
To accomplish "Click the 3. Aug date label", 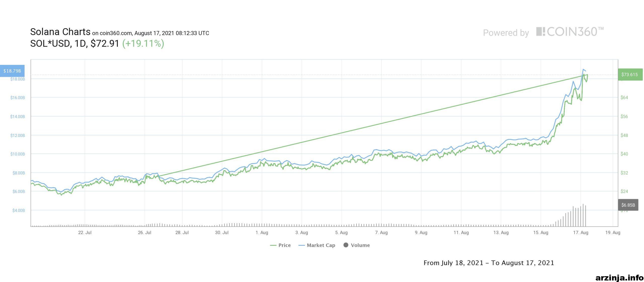I will [x=302, y=233].
